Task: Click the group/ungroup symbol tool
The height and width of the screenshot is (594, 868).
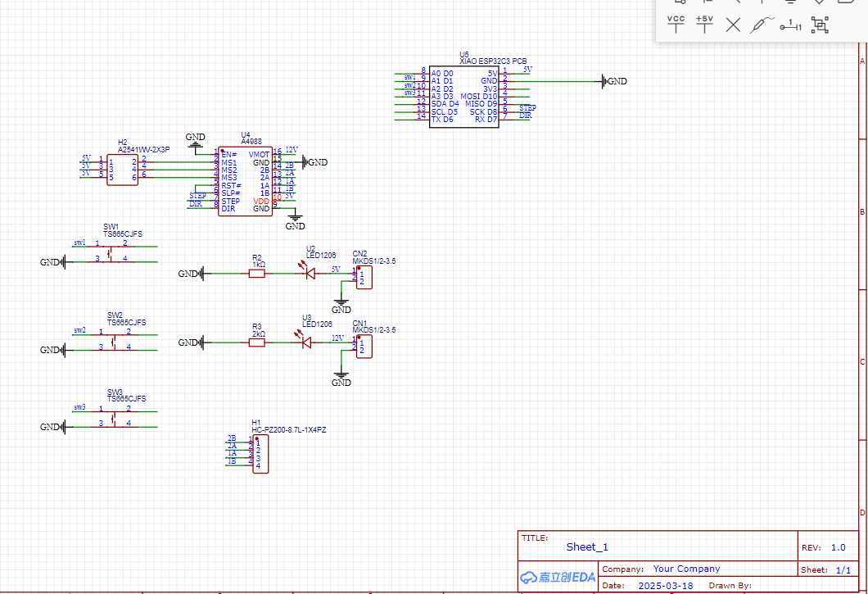Action: click(820, 25)
